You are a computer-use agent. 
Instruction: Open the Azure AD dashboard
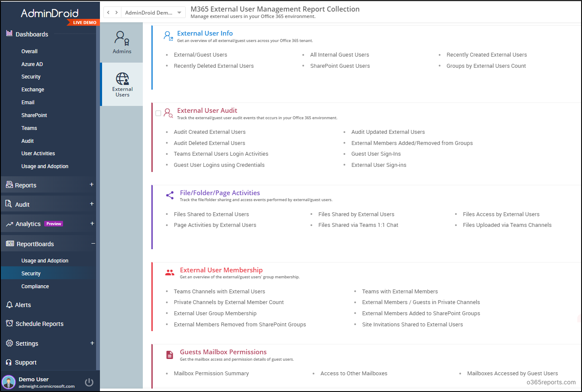pos(32,64)
